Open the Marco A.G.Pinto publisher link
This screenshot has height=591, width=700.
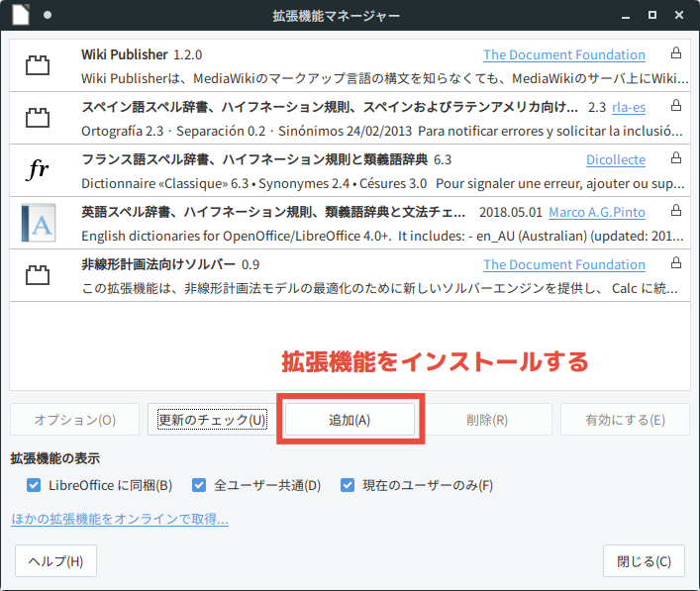(597, 212)
